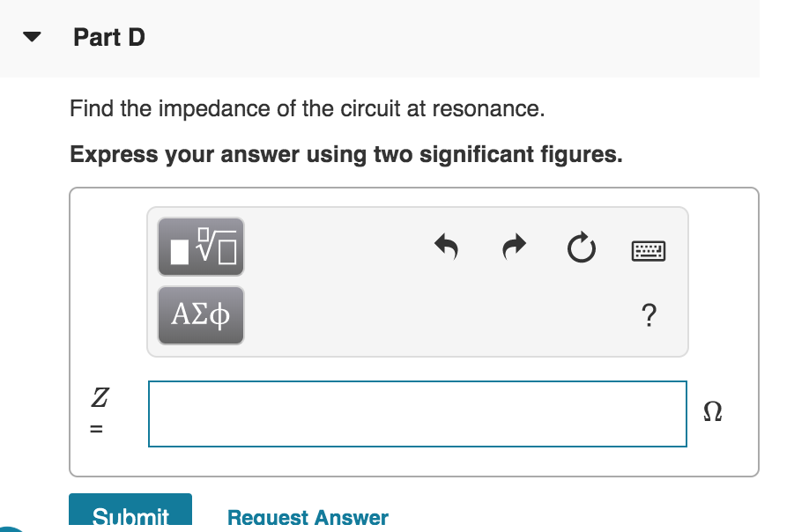Click the square root template icon
This screenshot has height=532, width=809.
[200, 248]
